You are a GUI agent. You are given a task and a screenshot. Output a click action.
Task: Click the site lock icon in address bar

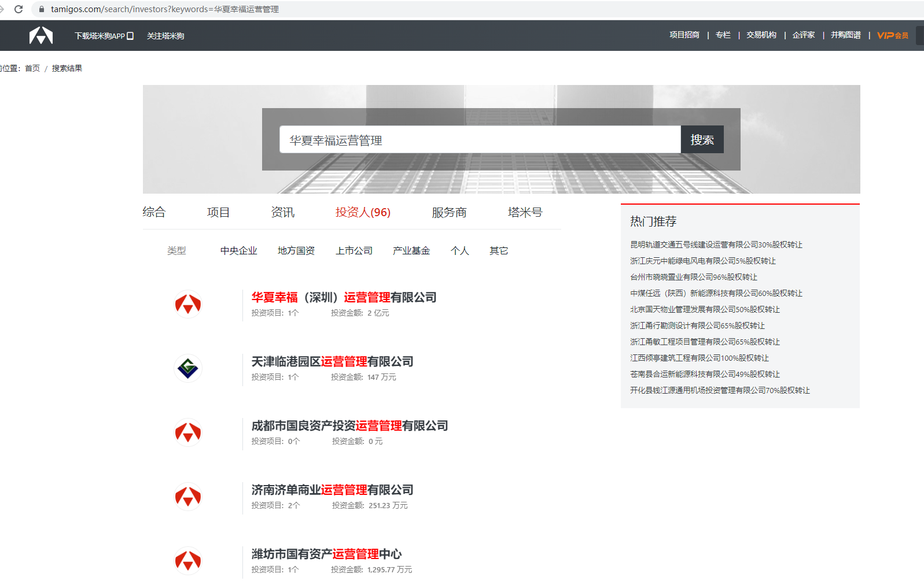(42, 9)
